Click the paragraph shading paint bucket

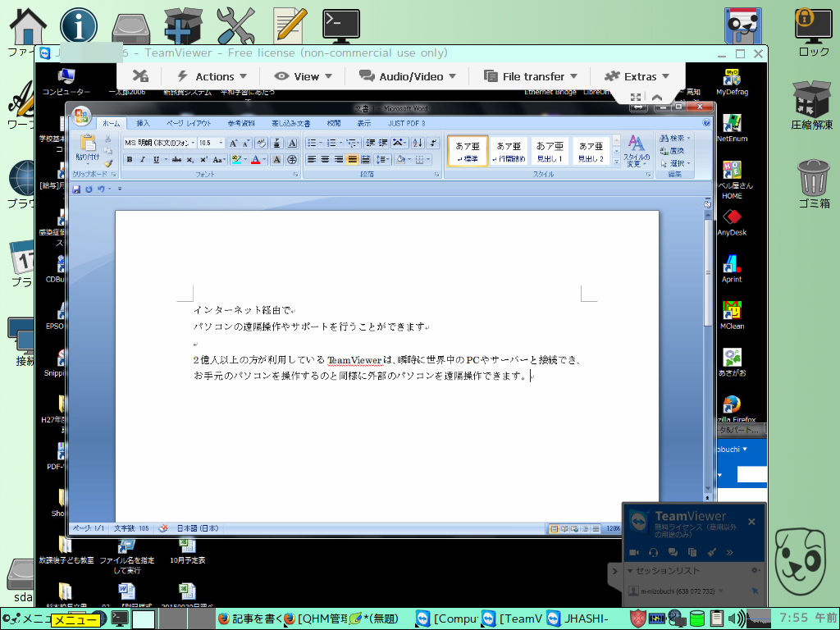[x=400, y=160]
